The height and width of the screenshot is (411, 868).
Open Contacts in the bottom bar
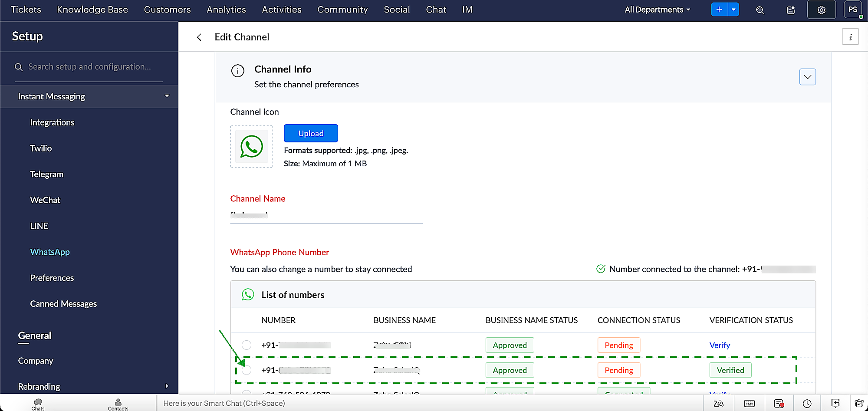(x=118, y=404)
